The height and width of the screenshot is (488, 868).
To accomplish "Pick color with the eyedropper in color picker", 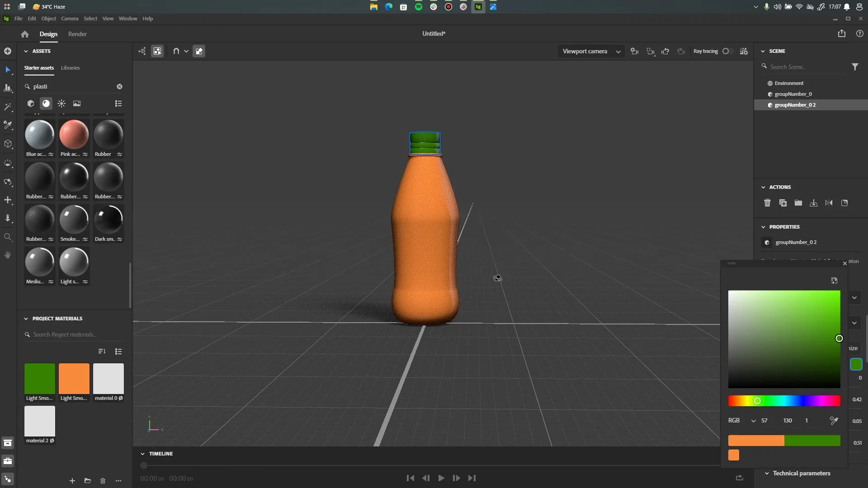I will click(x=834, y=421).
